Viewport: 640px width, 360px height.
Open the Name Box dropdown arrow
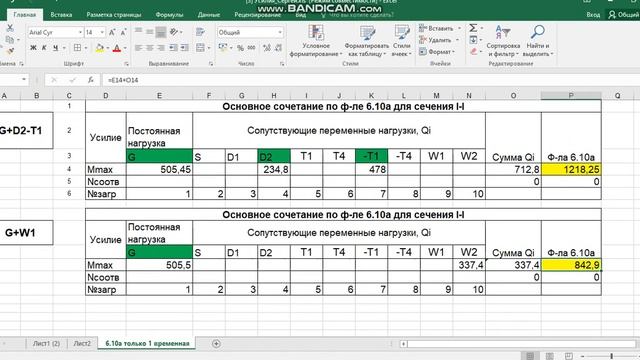(x=24, y=80)
